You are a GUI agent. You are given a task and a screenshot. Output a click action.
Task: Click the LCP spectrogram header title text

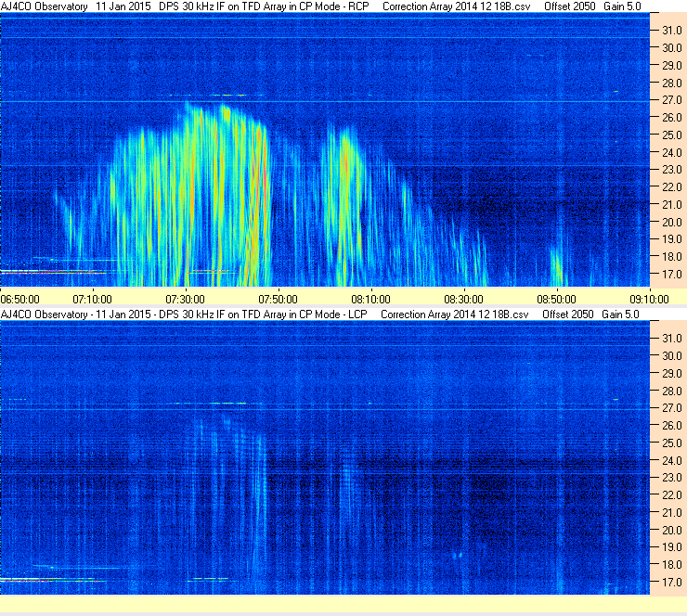(x=186, y=314)
